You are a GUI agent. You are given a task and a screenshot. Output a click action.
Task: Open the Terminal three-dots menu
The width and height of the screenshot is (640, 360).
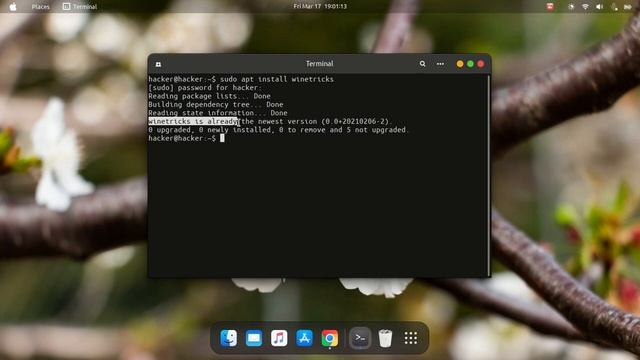[x=440, y=64]
